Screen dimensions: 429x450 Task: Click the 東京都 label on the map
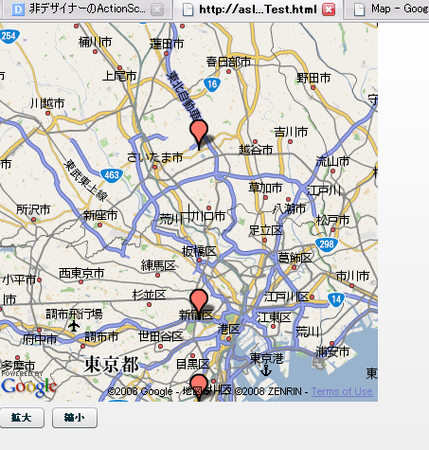coord(111,364)
